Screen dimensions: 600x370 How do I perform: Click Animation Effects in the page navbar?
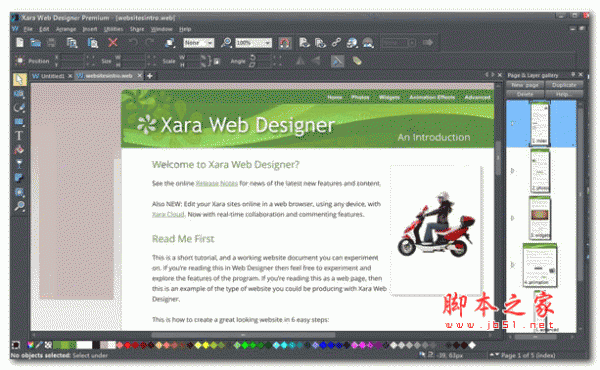coord(432,98)
